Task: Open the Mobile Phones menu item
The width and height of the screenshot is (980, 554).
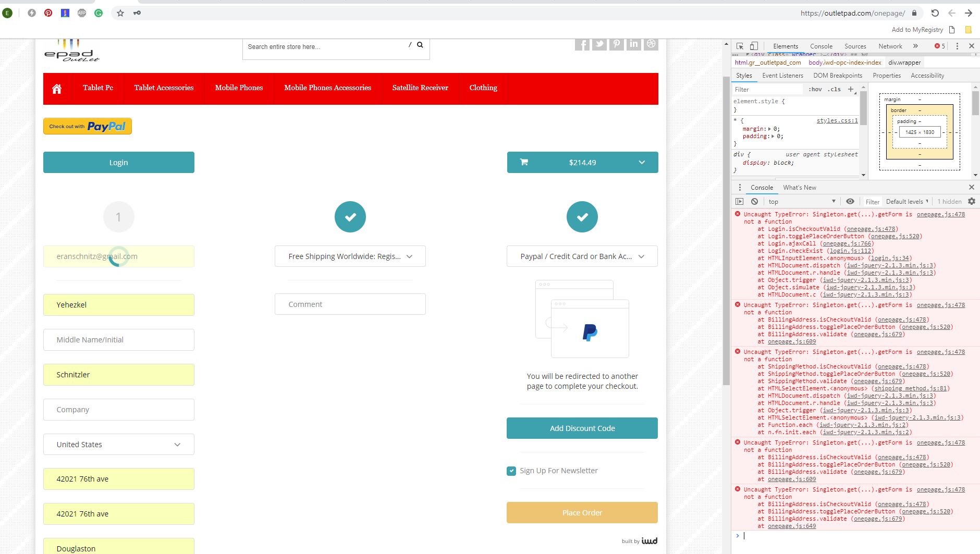Action: (239, 88)
